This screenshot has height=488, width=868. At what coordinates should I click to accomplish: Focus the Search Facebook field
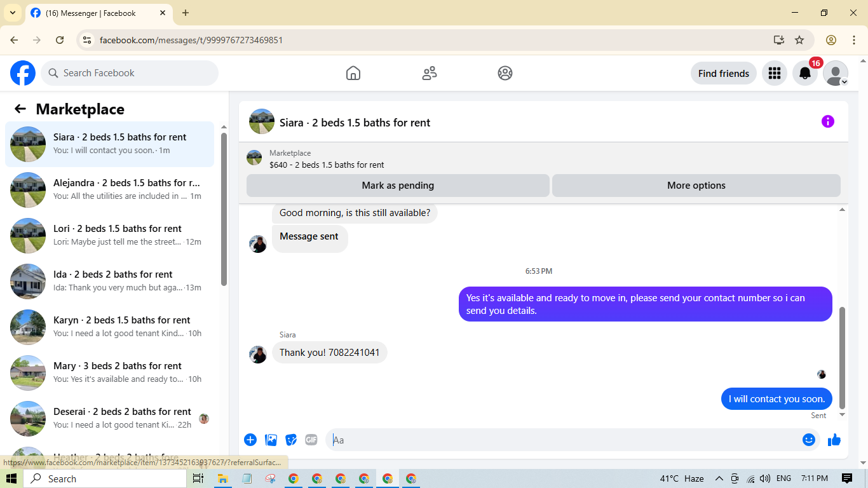[x=130, y=73]
